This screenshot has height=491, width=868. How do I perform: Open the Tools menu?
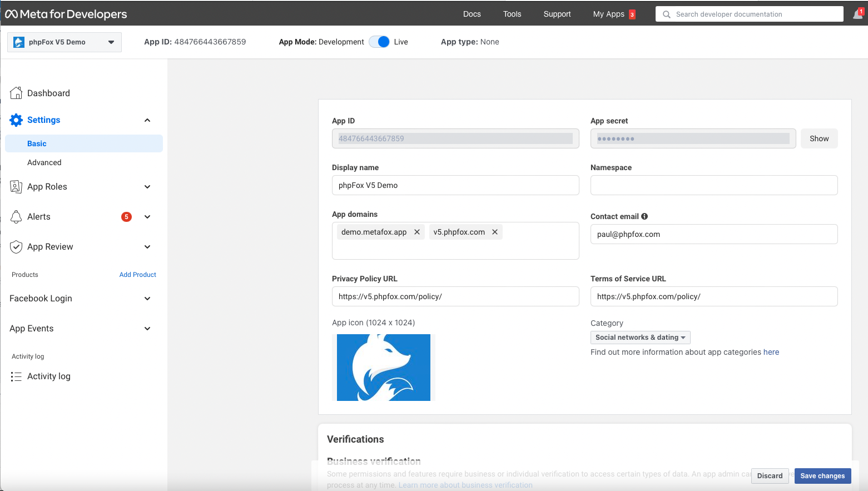512,14
